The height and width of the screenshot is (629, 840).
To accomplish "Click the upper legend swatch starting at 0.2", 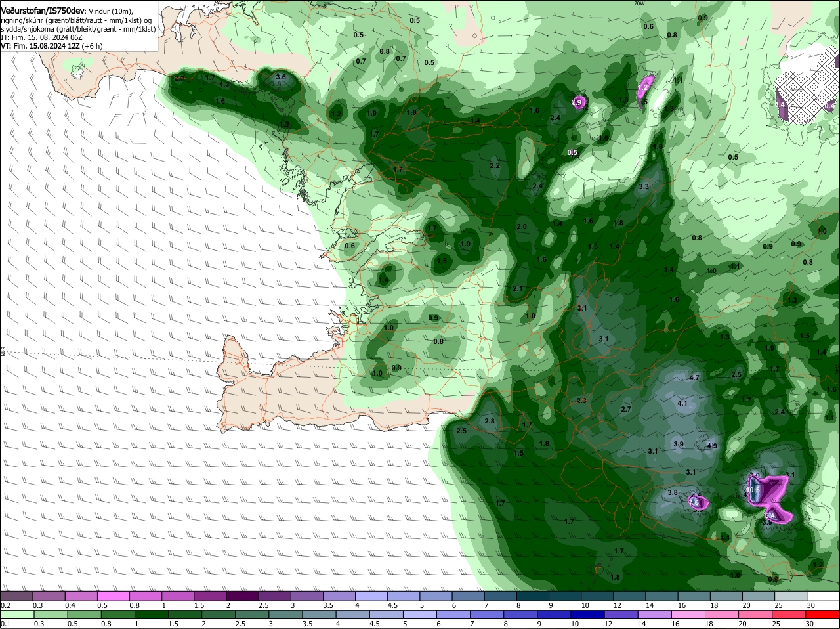I will pos(17,596).
